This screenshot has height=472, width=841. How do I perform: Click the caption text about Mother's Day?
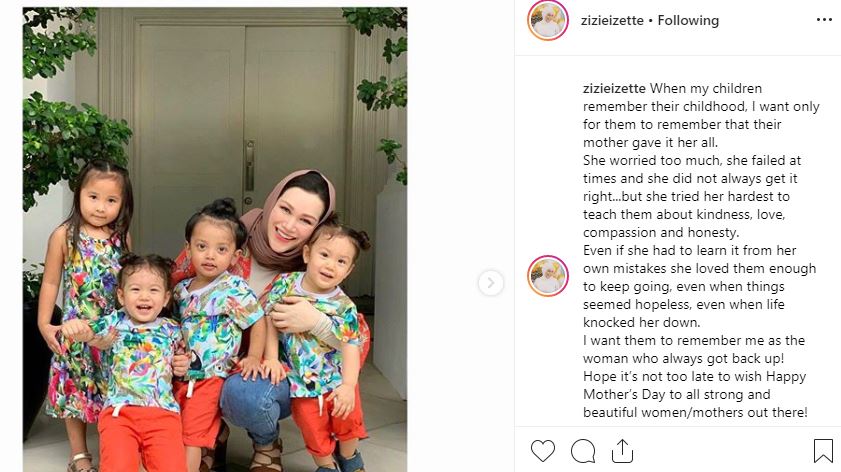point(695,394)
